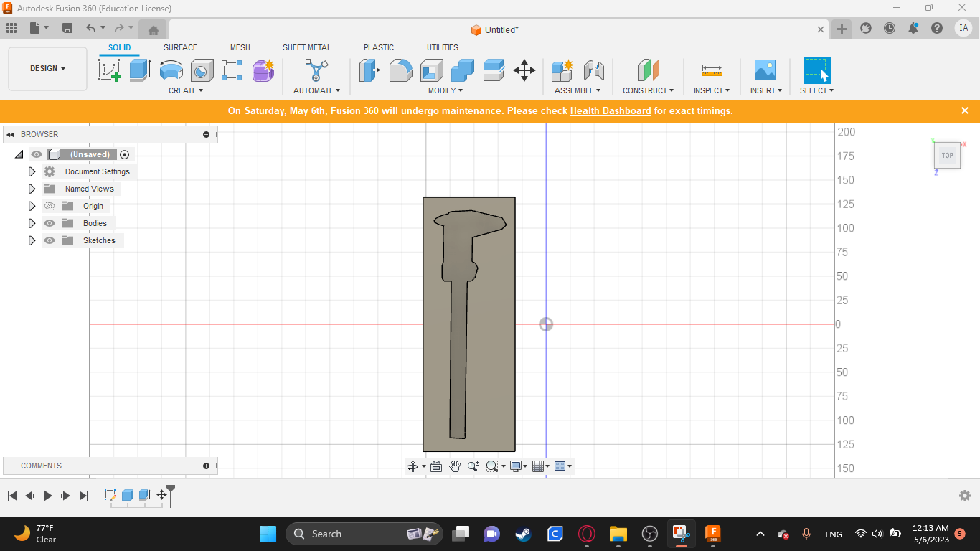Click the TOP face of ViewCube
980x551 pixels.
click(947, 156)
